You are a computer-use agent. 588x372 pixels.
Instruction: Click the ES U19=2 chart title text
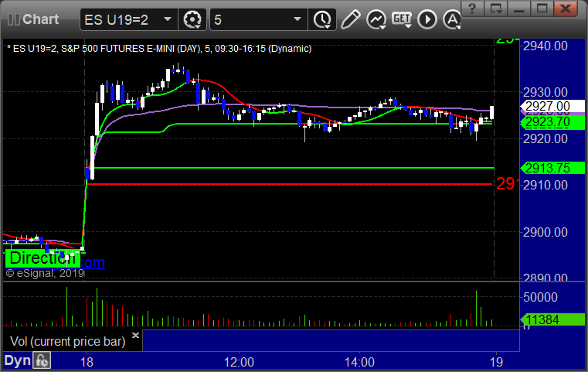159,49
